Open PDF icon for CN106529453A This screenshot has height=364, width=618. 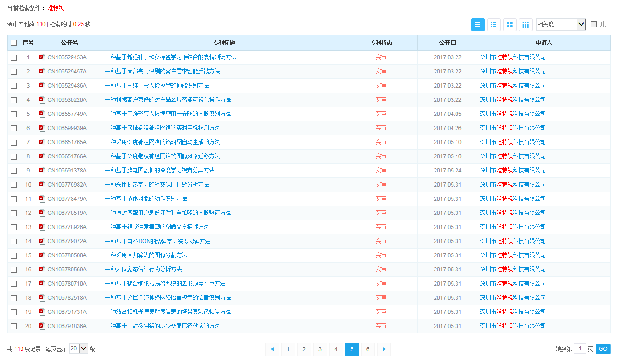pyautogui.click(x=42, y=57)
